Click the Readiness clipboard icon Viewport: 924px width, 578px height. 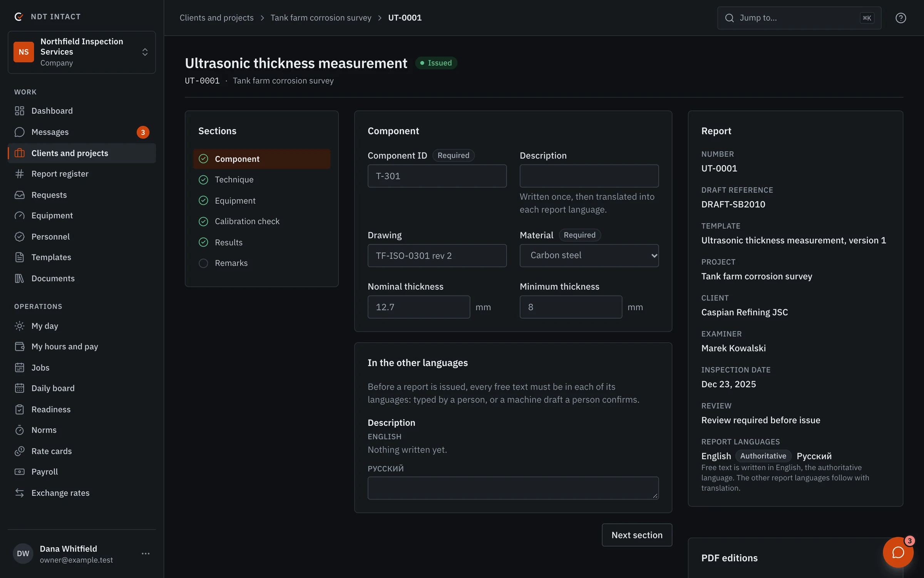point(19,409)
